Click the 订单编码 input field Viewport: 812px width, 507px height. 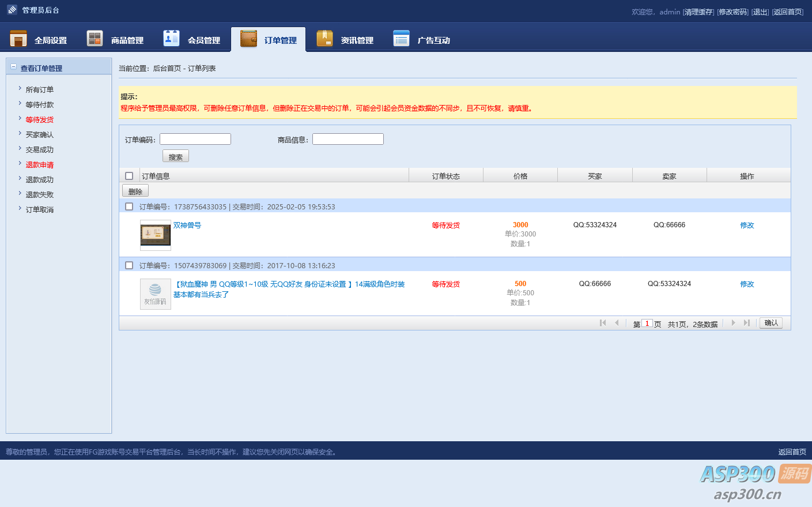[195, 139]
